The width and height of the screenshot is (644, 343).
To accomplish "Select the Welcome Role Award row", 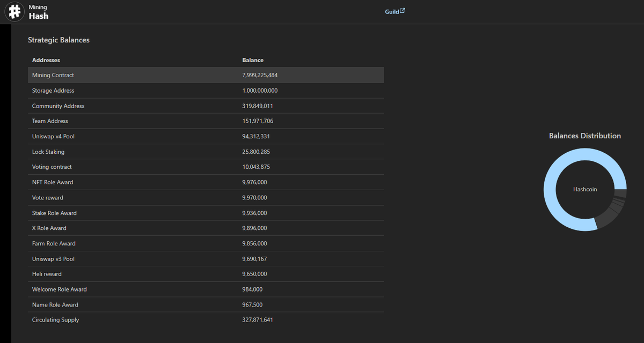I will click(x=206, y=289).
